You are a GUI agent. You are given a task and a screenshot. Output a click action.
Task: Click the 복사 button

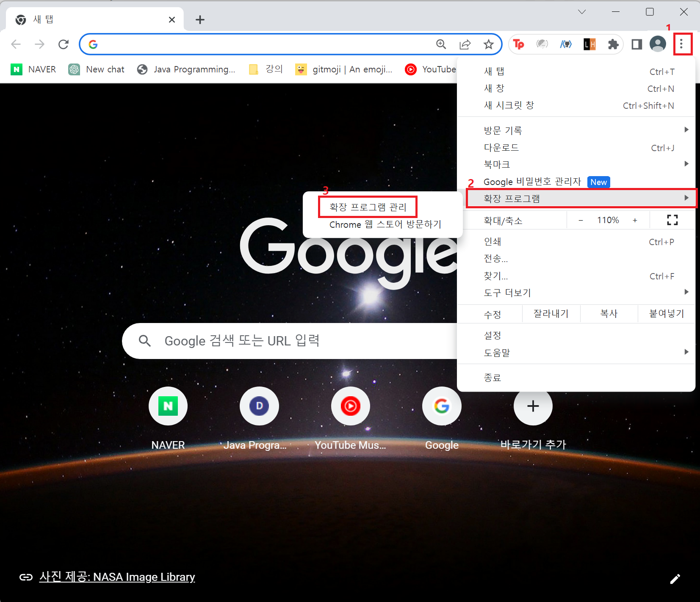(x=609, y=314)
